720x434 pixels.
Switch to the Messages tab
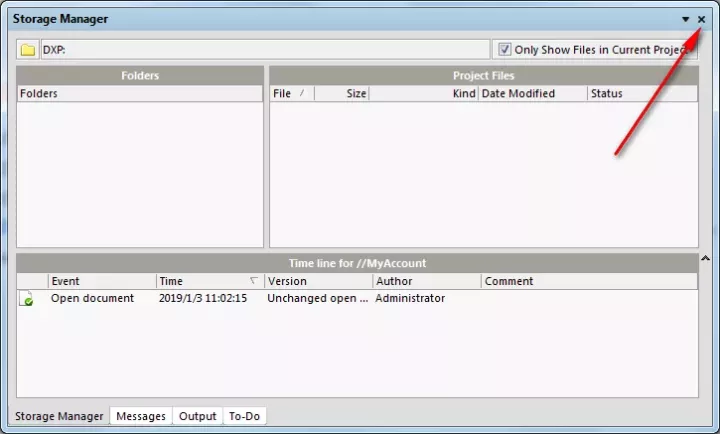(141, 416)
